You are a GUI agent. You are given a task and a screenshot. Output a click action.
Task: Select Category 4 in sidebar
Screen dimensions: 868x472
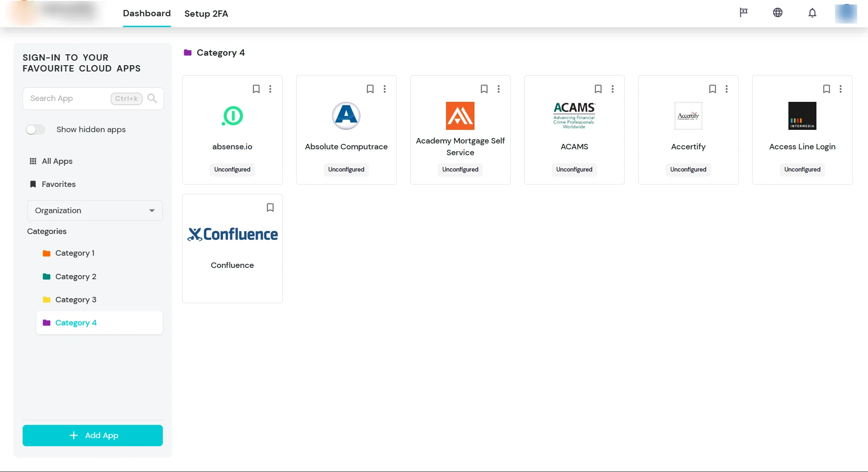100,323
